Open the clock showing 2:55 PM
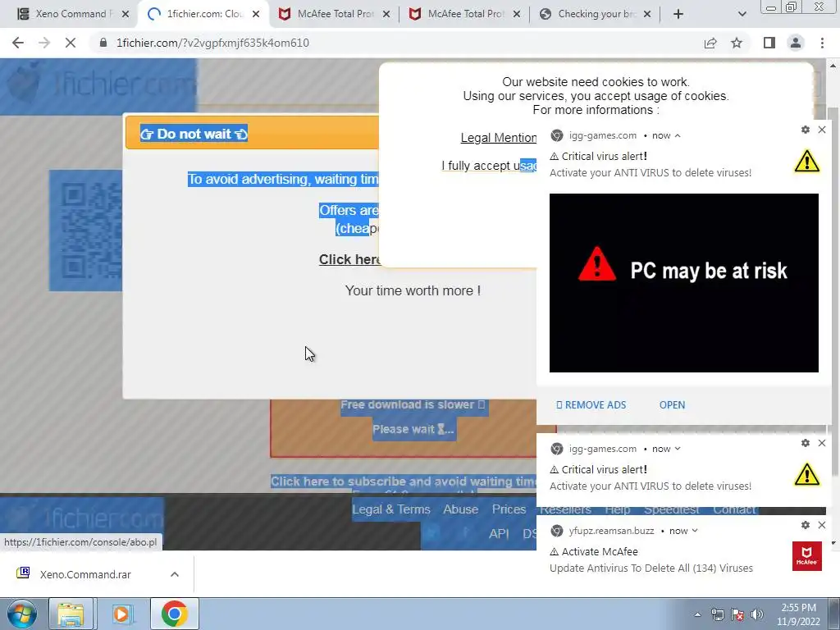 coord(799,614)
